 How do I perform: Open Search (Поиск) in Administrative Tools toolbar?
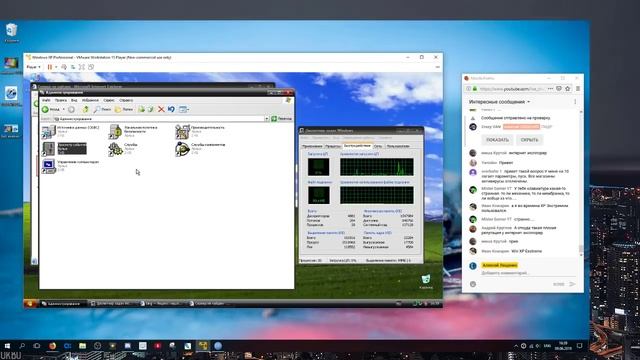102,109
